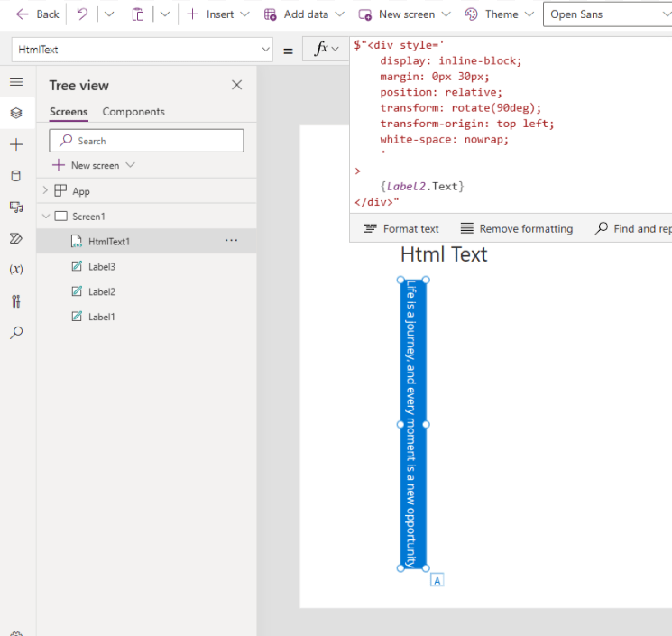Image resolution: width=672 pixels, height=636 pixels.
Task: Select Label2 in the tree
Action: (x=102, y=292)
